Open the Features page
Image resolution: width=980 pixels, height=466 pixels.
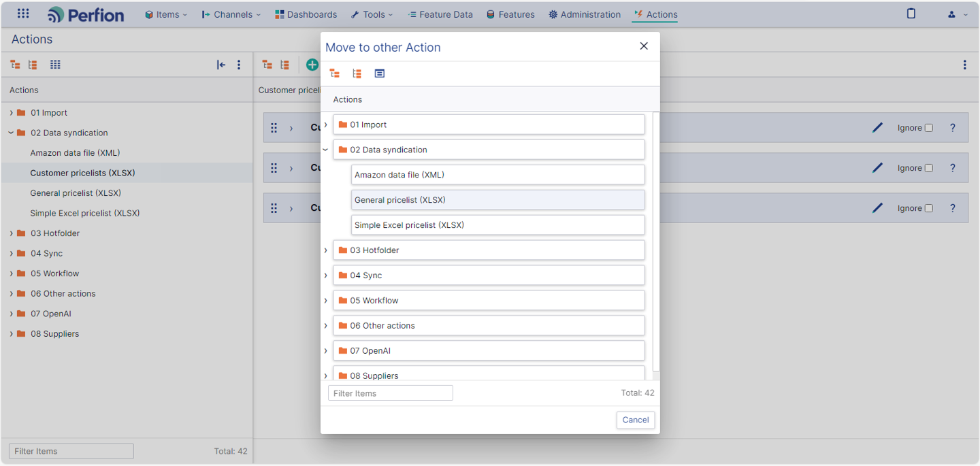(x=510, y=14)
